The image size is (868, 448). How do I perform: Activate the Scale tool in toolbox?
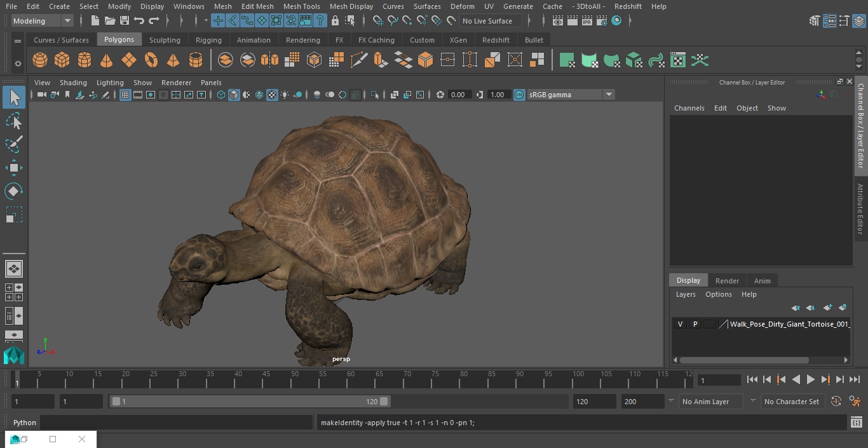click(x=14, y=215)
